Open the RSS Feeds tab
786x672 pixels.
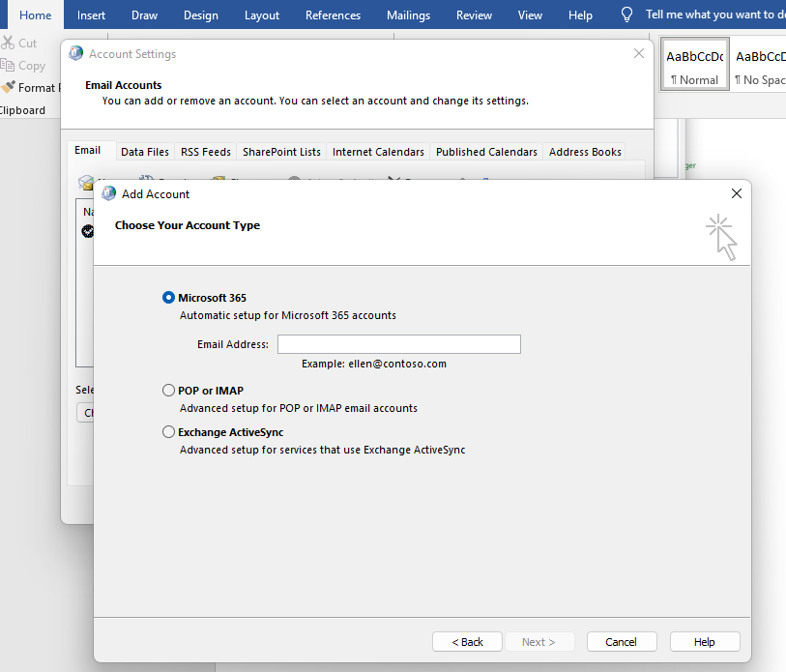pos(206,152)
